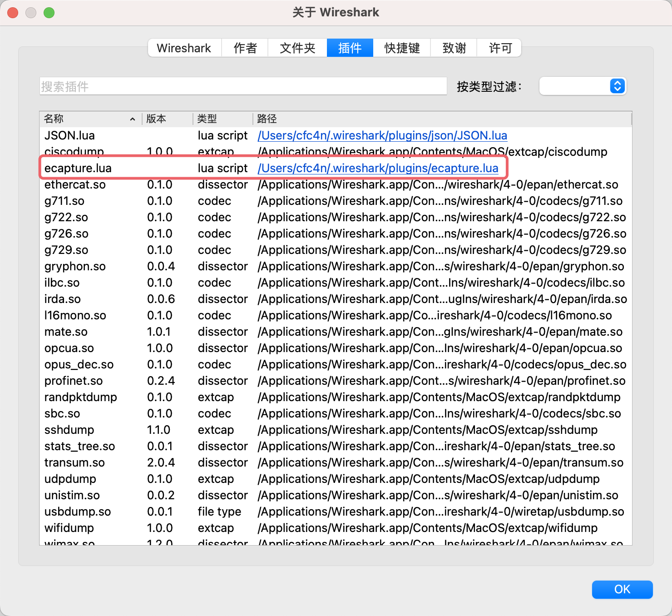Close the 关于 Wireshark window
This screenshot has height=616, width=672.
coord(13,13)
